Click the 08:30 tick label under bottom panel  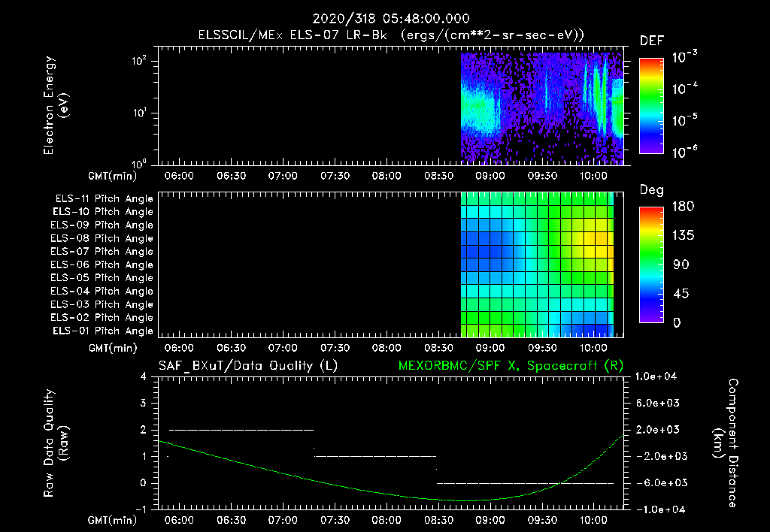point(438,520)
